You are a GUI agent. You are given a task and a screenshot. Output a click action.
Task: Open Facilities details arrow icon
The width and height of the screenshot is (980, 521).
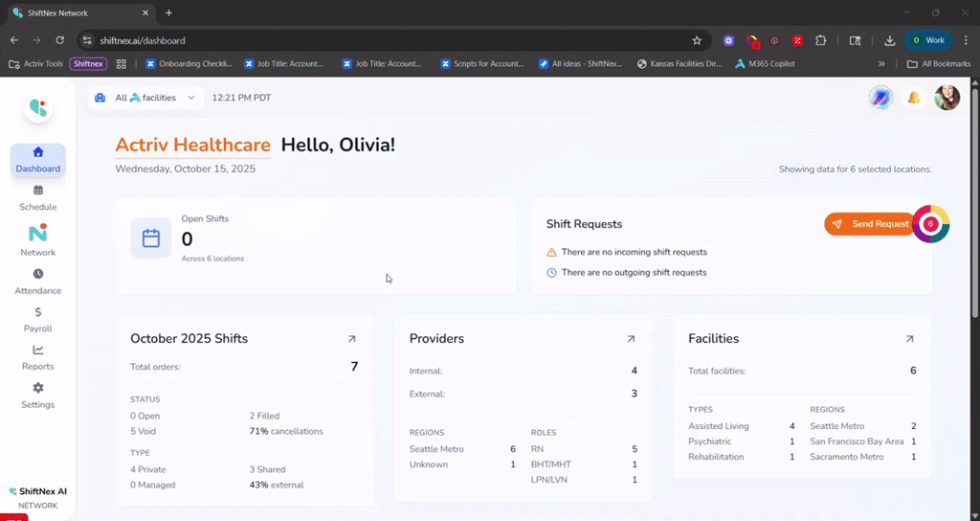(x=909, y=339)
